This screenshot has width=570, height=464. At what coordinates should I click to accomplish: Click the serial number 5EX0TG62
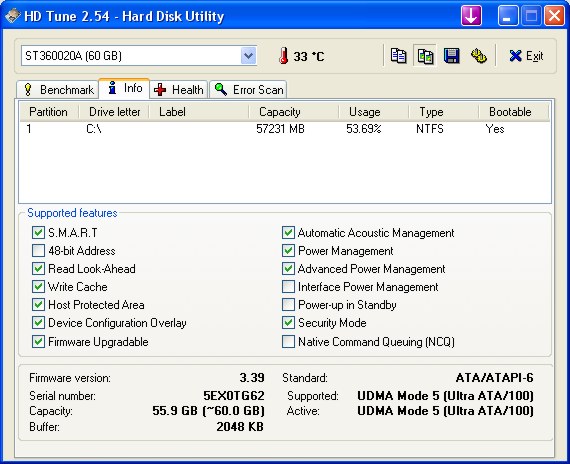tap(234, 395)
